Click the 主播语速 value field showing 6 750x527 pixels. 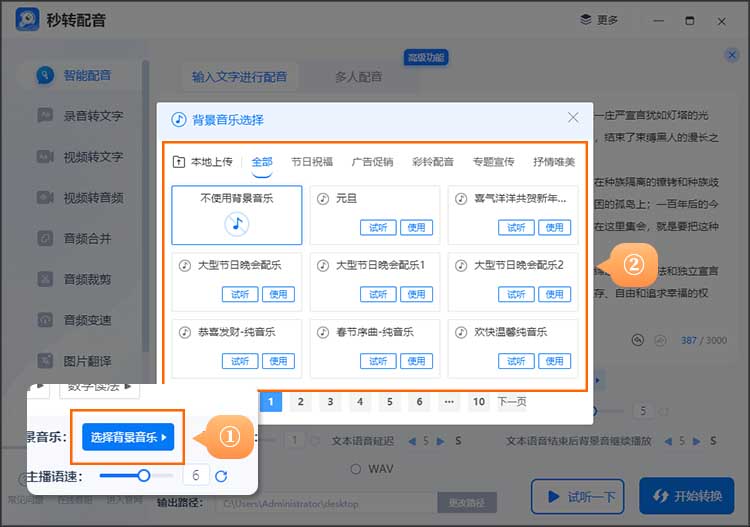tap(196, 475)
